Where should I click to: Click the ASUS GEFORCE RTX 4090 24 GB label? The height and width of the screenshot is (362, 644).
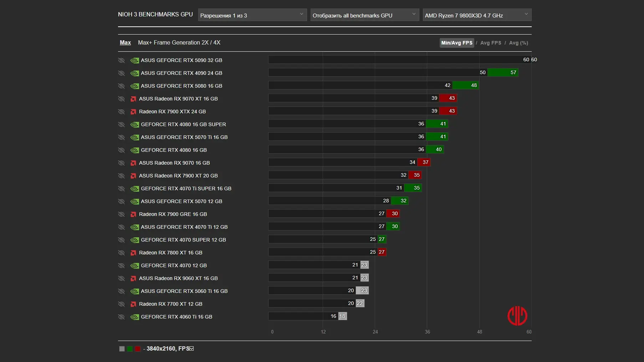click(x=182, y=73)
